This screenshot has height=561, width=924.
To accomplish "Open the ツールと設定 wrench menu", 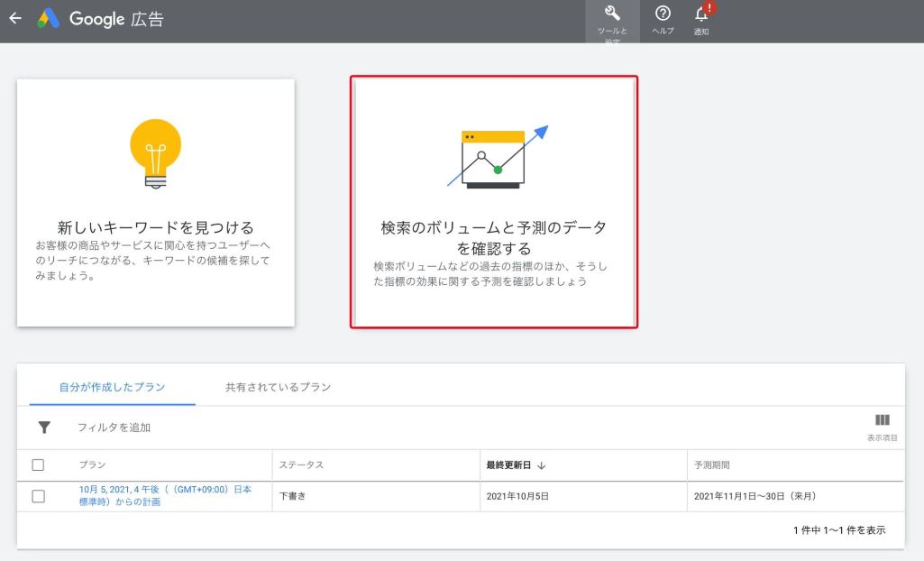I will [612, 18].
